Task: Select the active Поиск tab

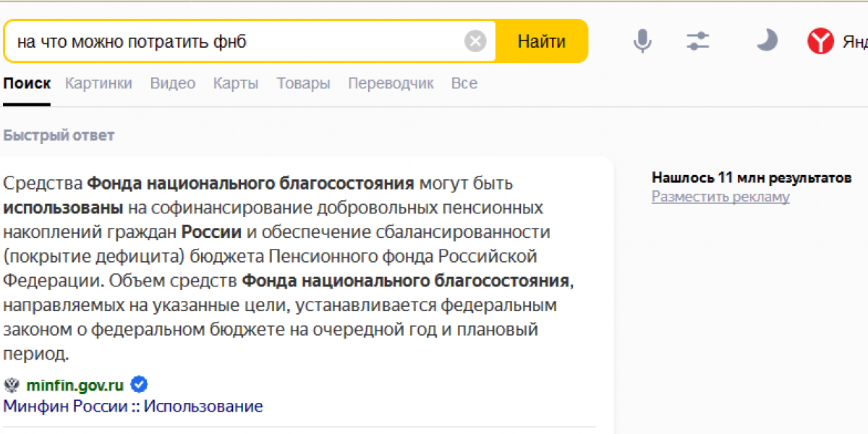Action: point(27,83)
